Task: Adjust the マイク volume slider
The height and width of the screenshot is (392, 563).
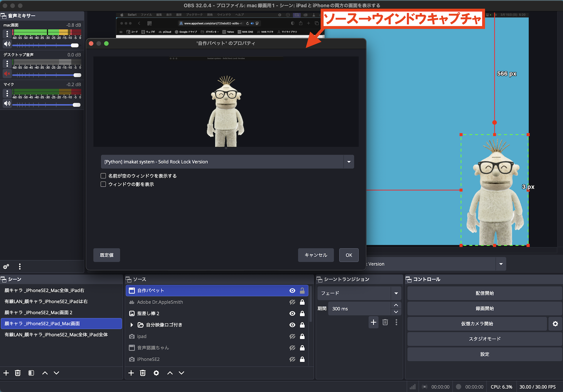Action: [77, 105]
